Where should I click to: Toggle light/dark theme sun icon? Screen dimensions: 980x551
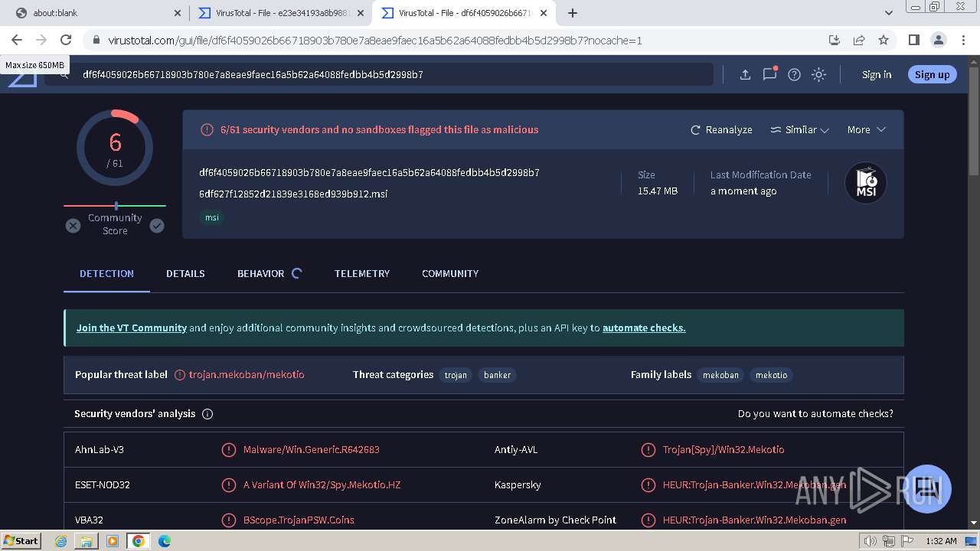(818, 74)
